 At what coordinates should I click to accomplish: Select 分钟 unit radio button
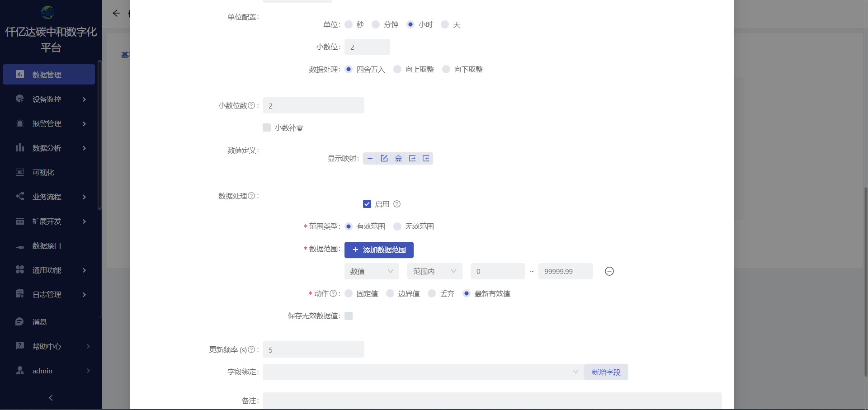tap(376, 24)
